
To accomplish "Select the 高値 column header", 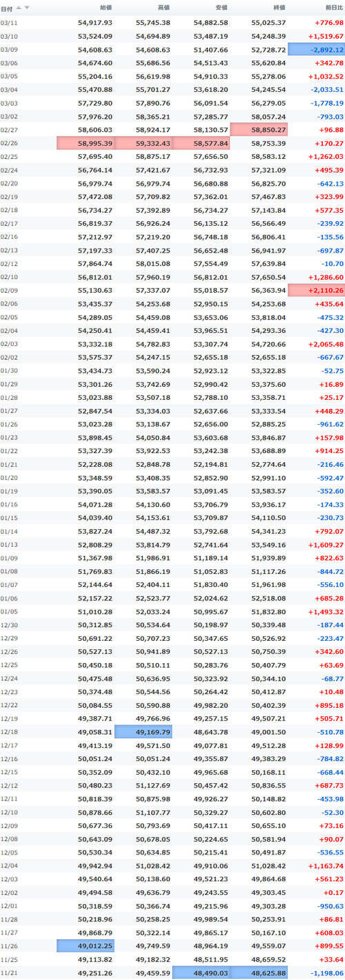I will pyautogui.click(x=164, y=8).
